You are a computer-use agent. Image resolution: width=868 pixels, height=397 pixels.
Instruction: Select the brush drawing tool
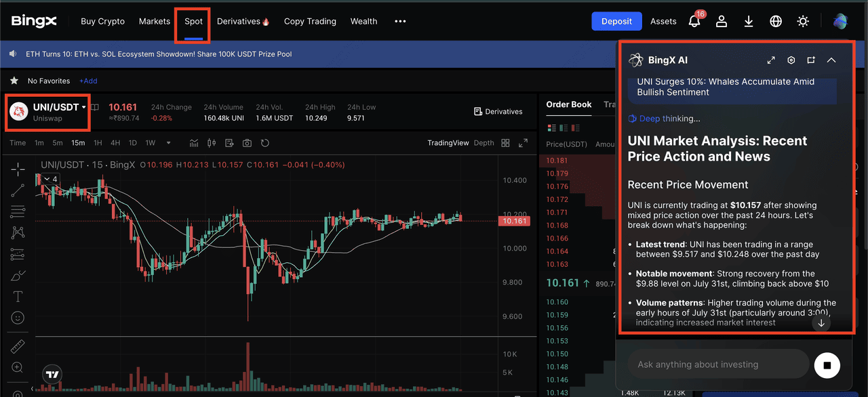[18, 275]
